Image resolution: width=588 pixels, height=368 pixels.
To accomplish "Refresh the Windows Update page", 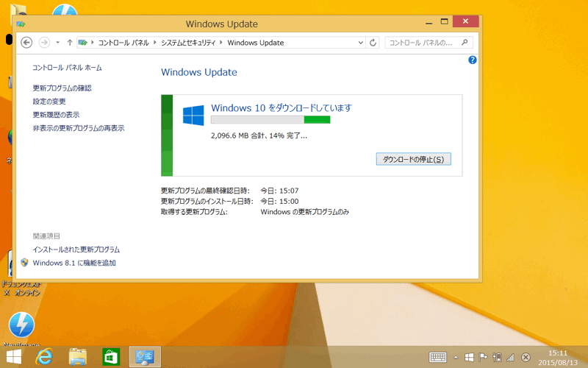I will pyautogui.click(x=373, y=43).
